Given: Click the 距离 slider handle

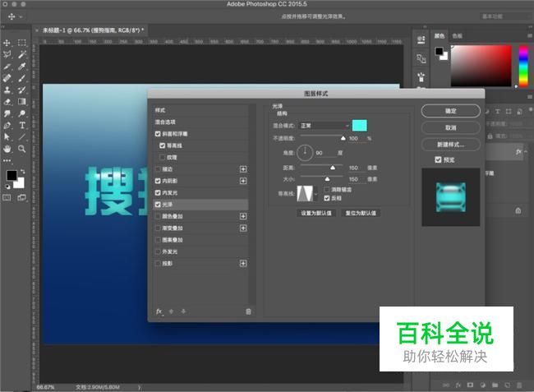Looking at the screenshot, I should [x=333, y=168].
